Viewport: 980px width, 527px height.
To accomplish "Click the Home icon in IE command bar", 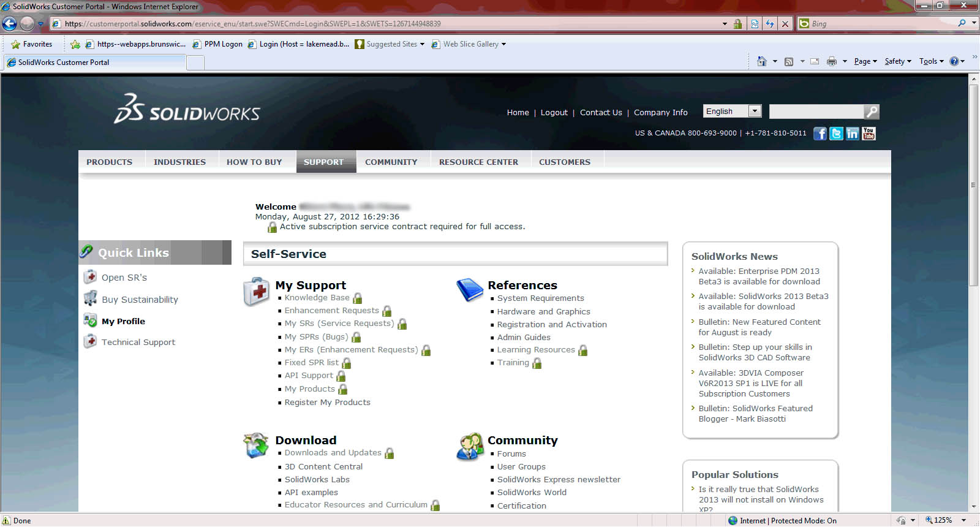I will 762,61.
